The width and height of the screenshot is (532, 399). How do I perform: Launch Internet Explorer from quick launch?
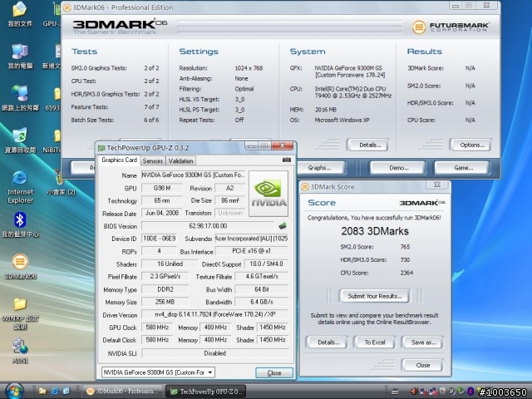[55, 392]
